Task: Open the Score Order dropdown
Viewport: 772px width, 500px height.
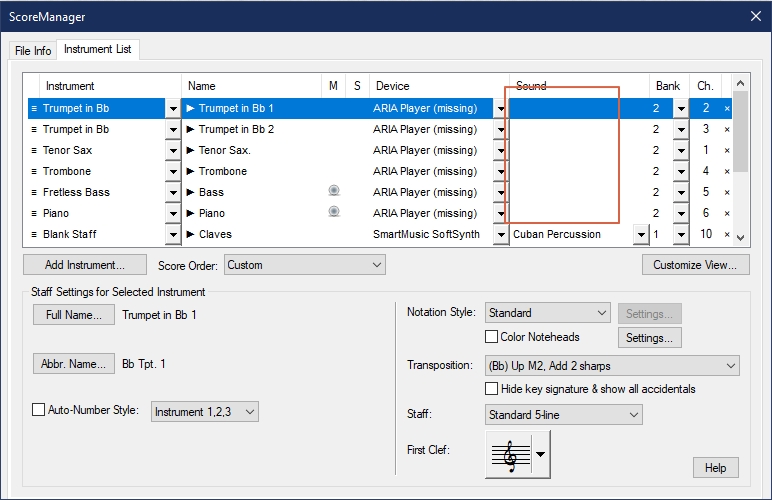Action: [305, 265]
